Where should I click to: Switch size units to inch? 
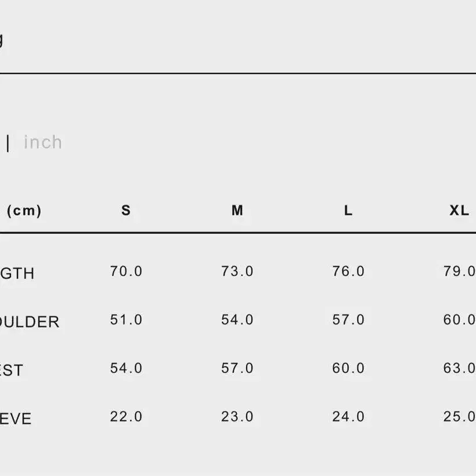pos(43,142)
